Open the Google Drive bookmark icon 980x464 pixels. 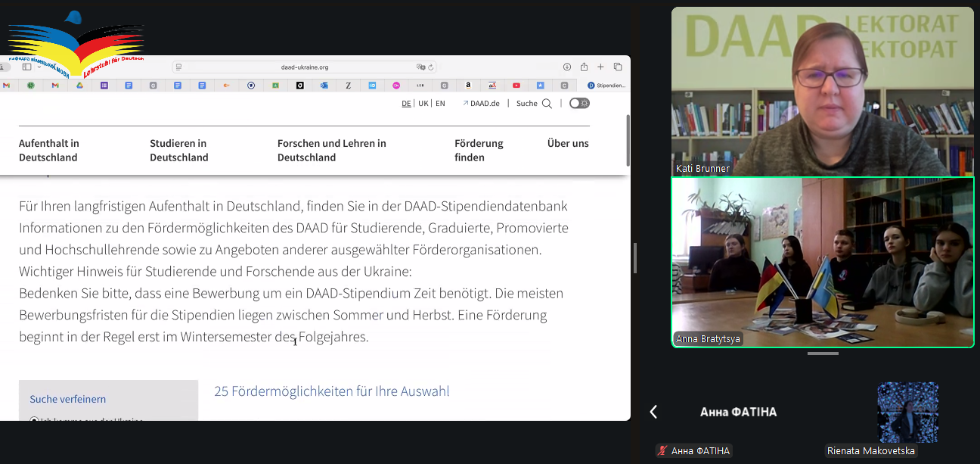79,86
